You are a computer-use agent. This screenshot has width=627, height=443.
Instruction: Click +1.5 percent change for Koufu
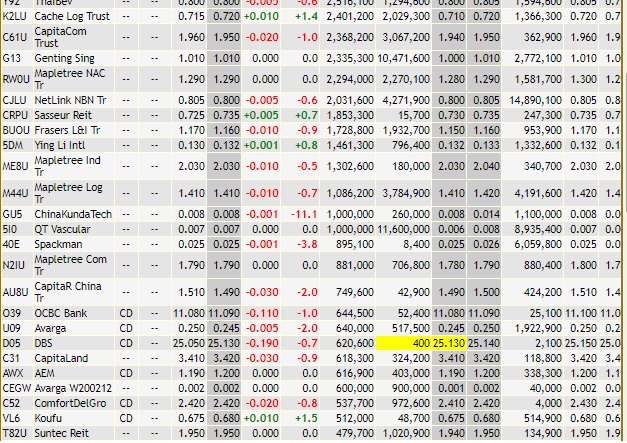[306, 418]
